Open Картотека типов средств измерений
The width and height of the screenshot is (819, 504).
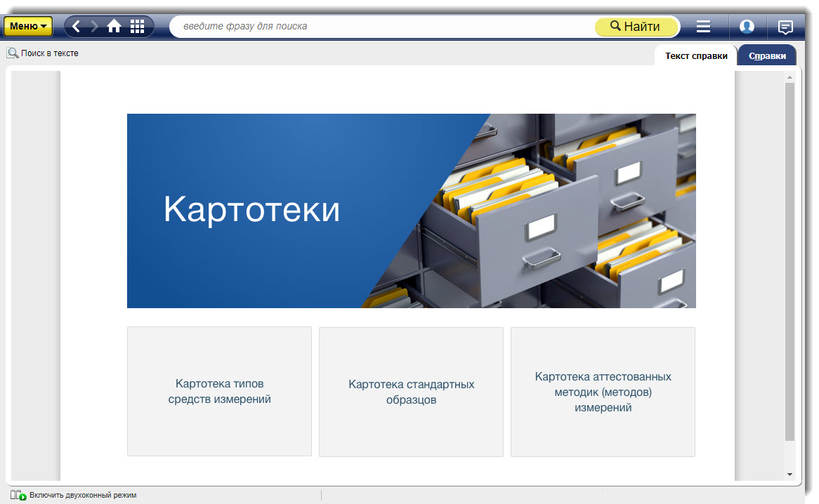[x=219, y=391]
